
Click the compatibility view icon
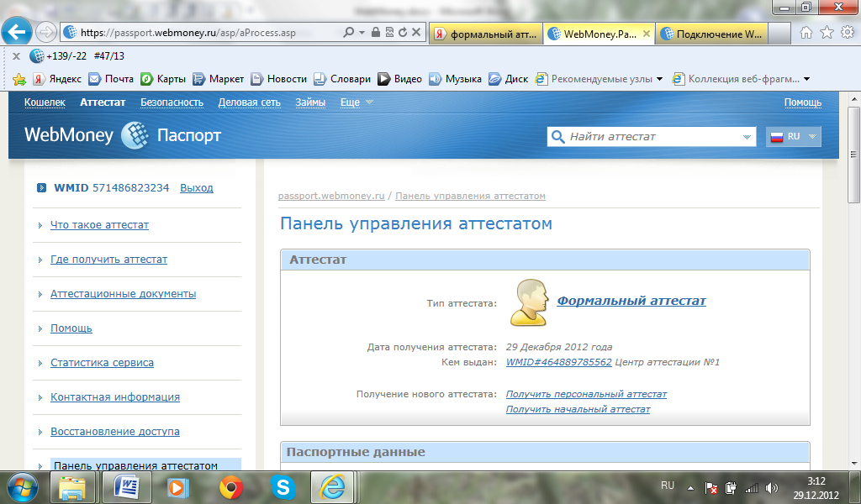[389, 33]
